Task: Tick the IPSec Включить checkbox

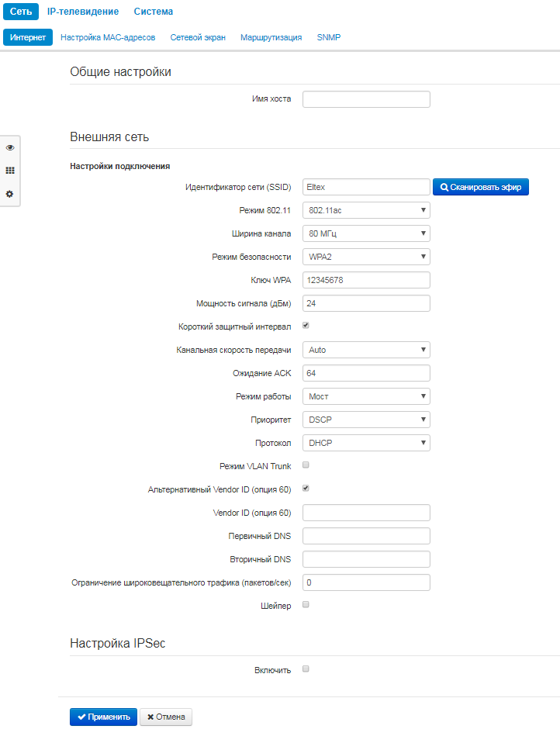Action: tap(306, 669)
